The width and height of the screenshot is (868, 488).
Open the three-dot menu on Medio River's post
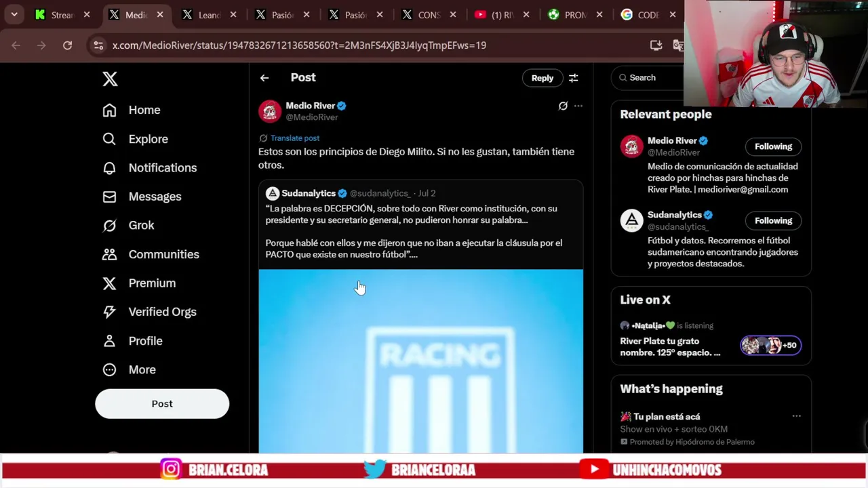[x=578, y=106]
